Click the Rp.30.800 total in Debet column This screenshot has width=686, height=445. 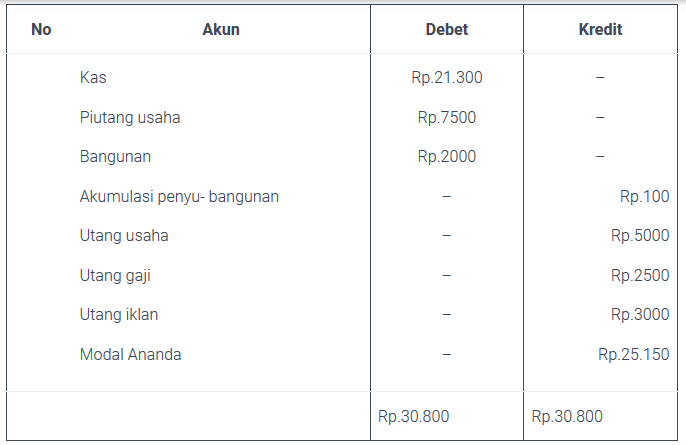[x=414, y=416]
